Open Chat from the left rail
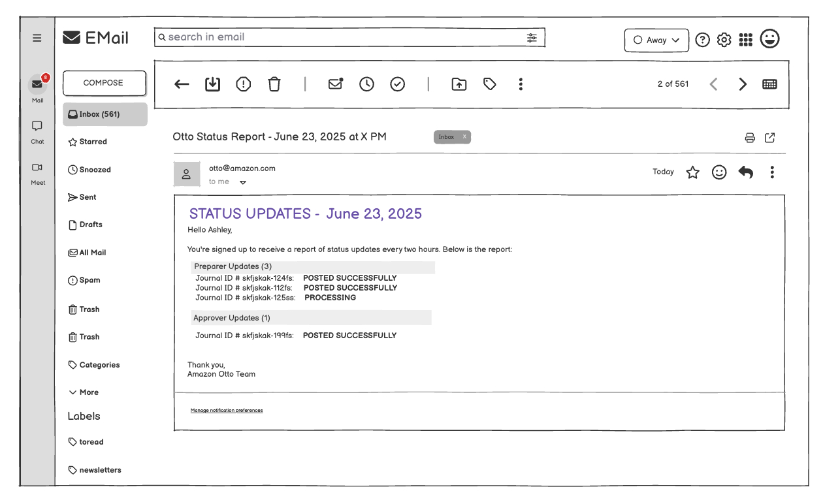 pos(37,132)
